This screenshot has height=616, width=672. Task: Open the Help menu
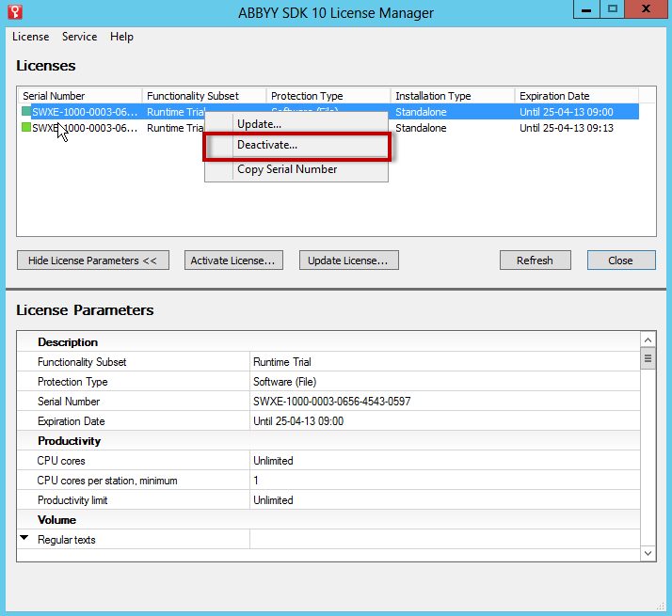121,37
